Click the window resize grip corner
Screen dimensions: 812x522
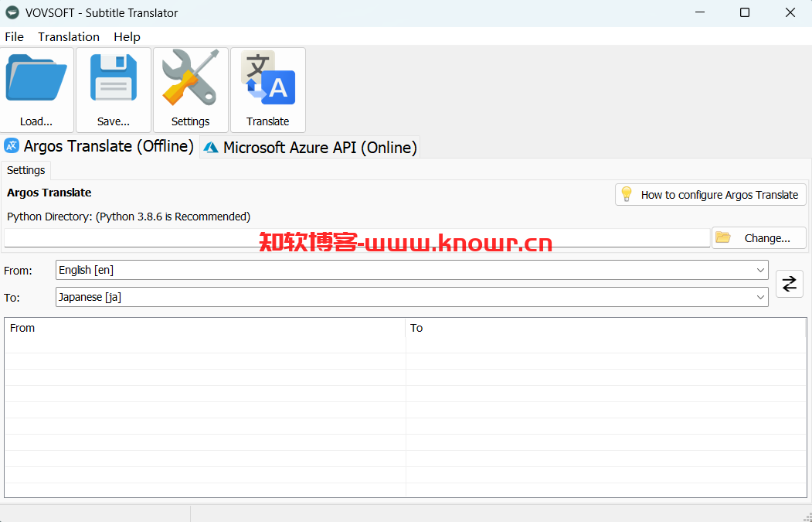806,517
